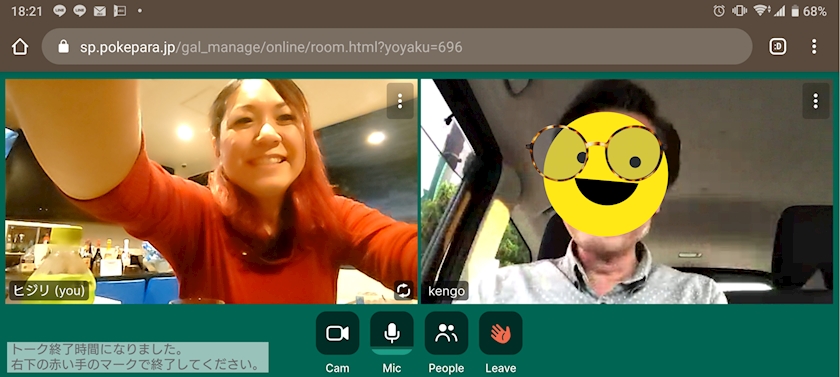Tap the talk-ended notice message

[138, 358]
